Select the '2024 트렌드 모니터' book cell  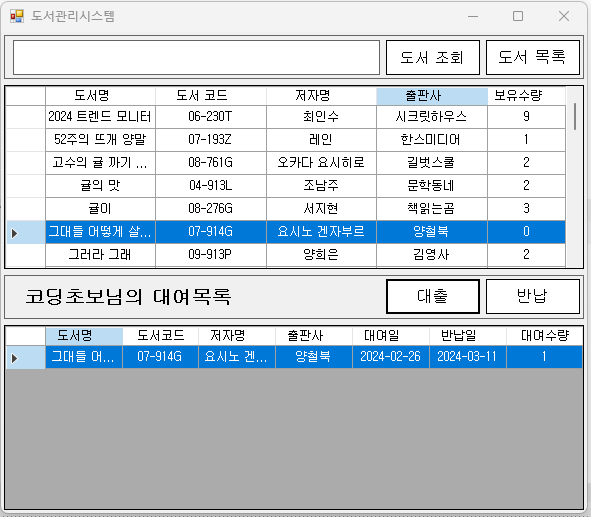(100, 117)
